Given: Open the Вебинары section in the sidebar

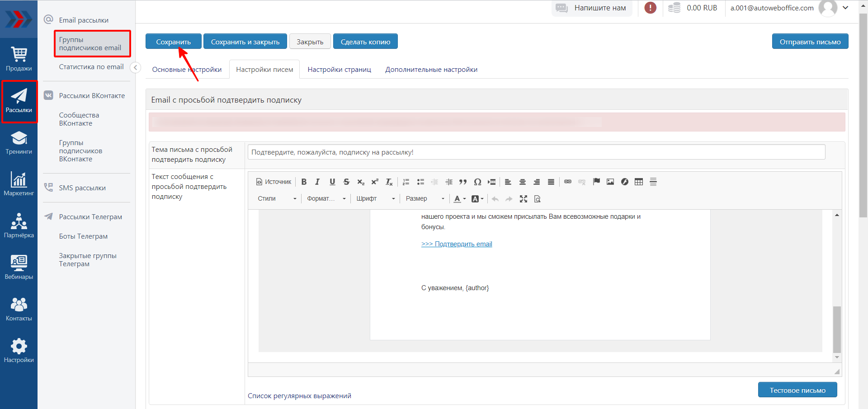Looking at the screenshot, I should 19,267.
